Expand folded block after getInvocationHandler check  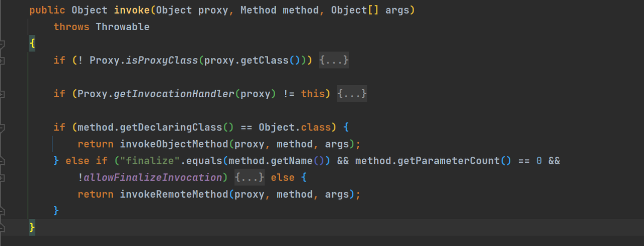coord(352,94)
